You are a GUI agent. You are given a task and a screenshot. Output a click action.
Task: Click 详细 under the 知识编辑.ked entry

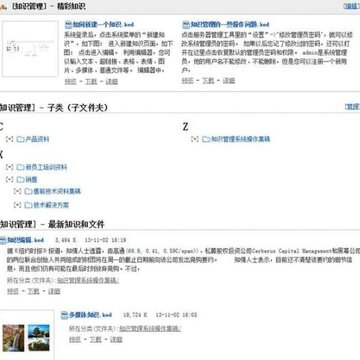(x=54, y=291)
